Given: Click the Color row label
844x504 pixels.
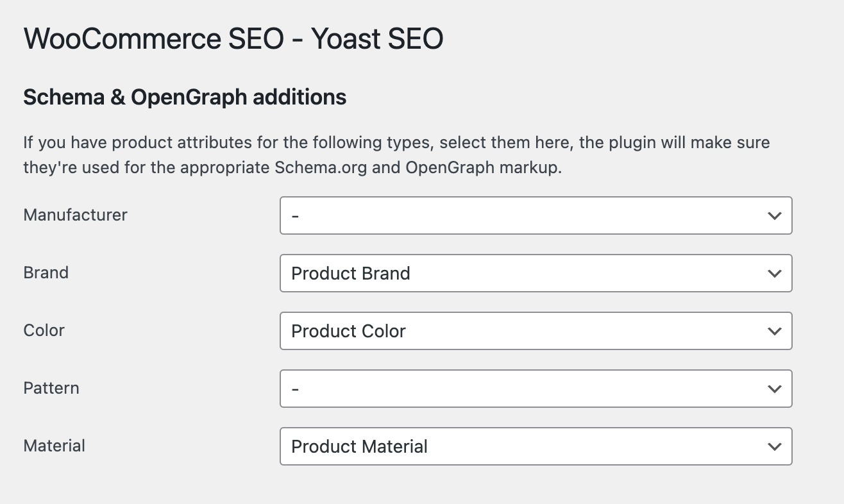Looking at the screenshot, I should click(x=44, y=330).
